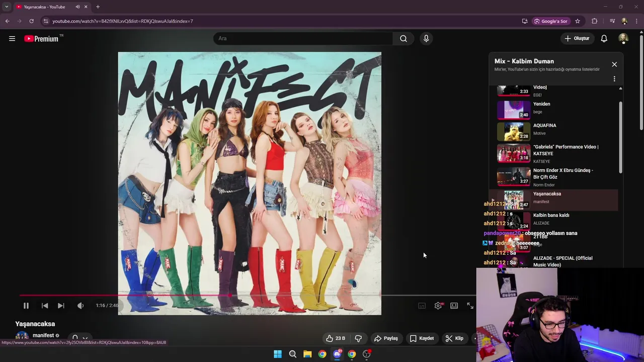This screenshot has width=644, height=362.
Task: Click the Ara search input field
Action: pos(303,38)
